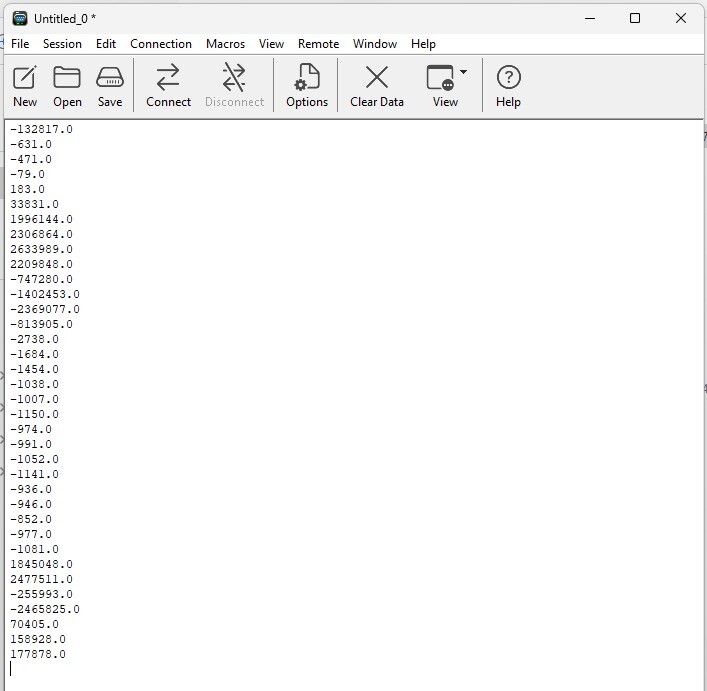
Task: Open the File menu
Action: (x=20, y=44)
